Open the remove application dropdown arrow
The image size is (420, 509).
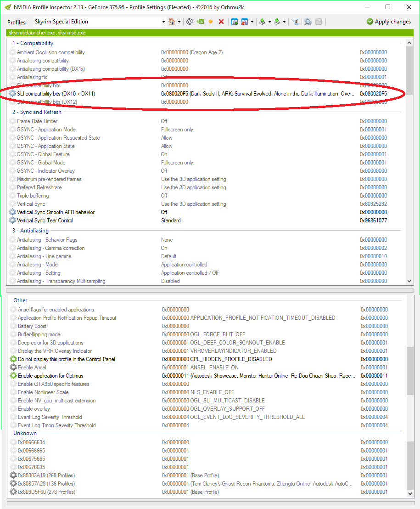coord(252,22)
